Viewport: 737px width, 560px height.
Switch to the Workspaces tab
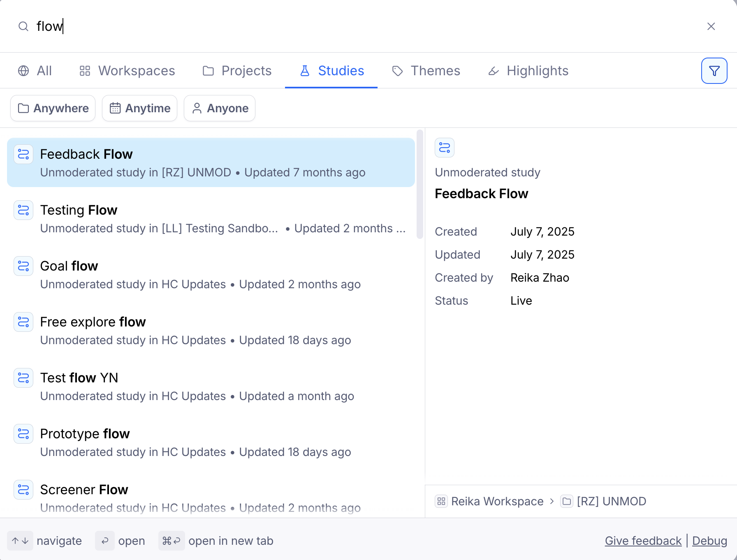click(x=127, y=71)
